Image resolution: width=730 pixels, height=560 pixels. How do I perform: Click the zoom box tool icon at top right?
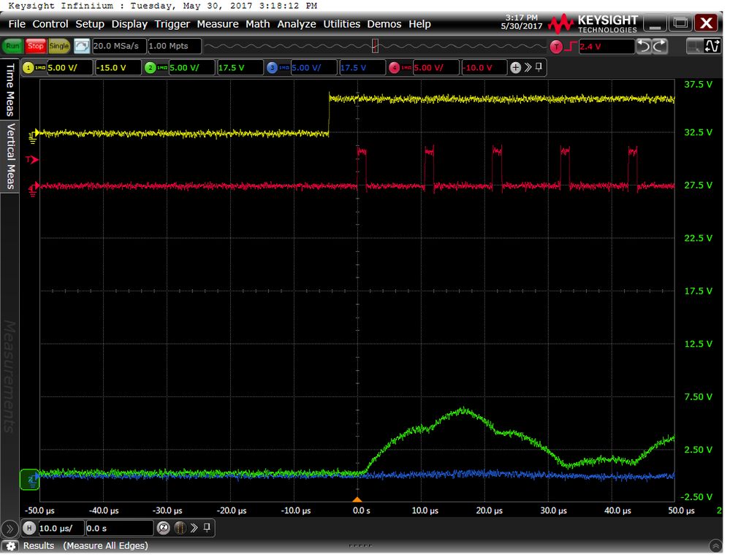[695, 46]
